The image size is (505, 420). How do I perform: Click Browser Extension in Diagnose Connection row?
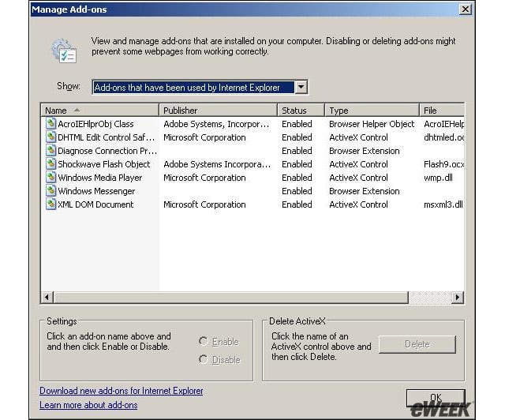[365, 151]
